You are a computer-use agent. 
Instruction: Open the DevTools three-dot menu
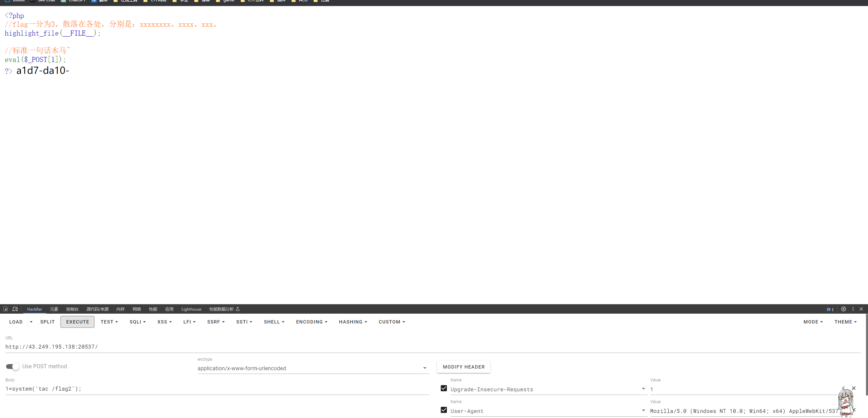(853, 309)
